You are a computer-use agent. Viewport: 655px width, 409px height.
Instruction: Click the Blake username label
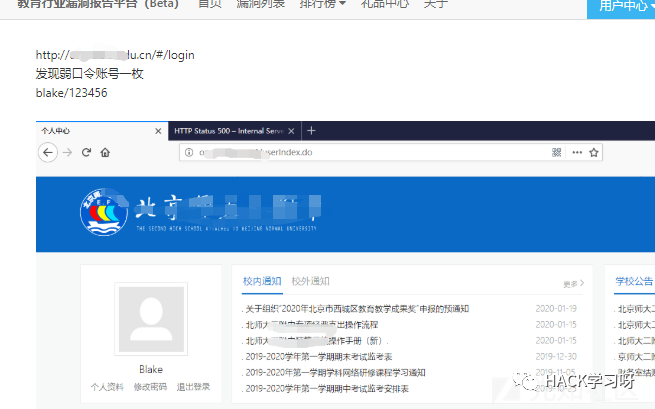(151, 369)
